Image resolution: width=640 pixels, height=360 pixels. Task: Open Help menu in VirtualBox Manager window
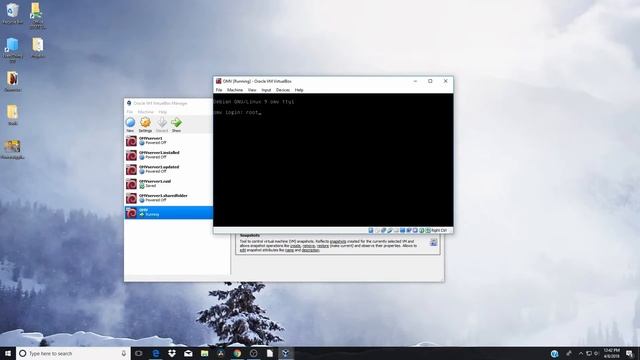click(162, 112)
